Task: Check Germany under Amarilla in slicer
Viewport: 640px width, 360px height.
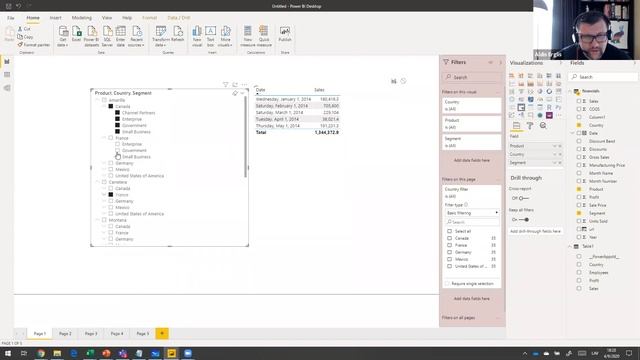Action: (x=111, y=163)
